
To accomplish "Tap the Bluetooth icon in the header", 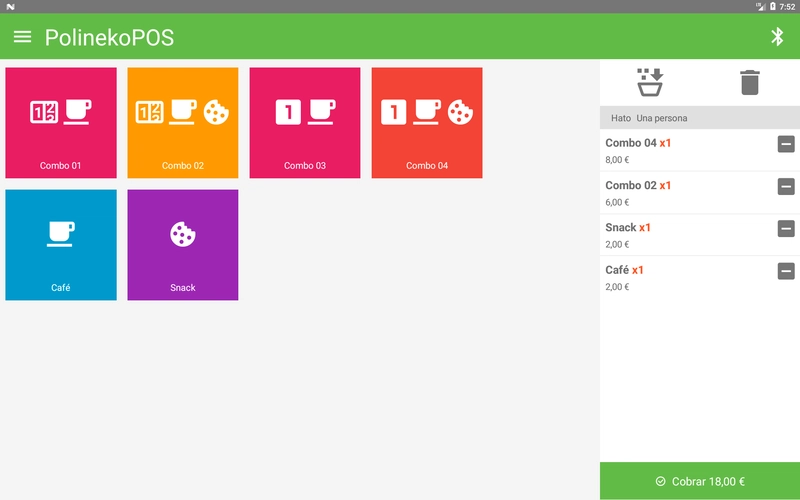I will click(x=777, y=37).
